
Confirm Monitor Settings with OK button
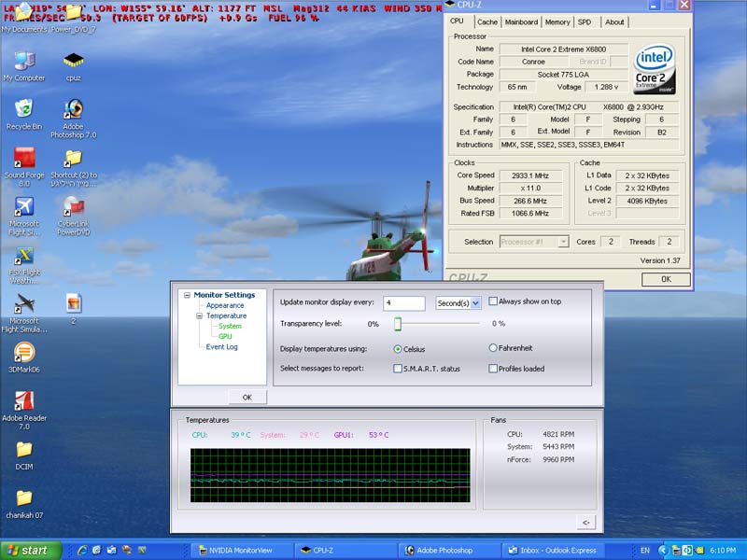pos(247,398)
